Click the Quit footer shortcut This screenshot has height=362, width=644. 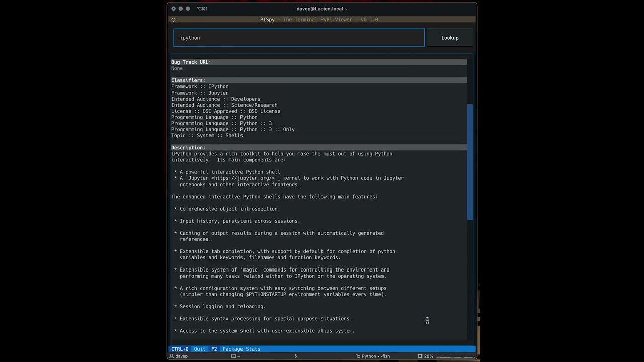(x=200, y=349)
